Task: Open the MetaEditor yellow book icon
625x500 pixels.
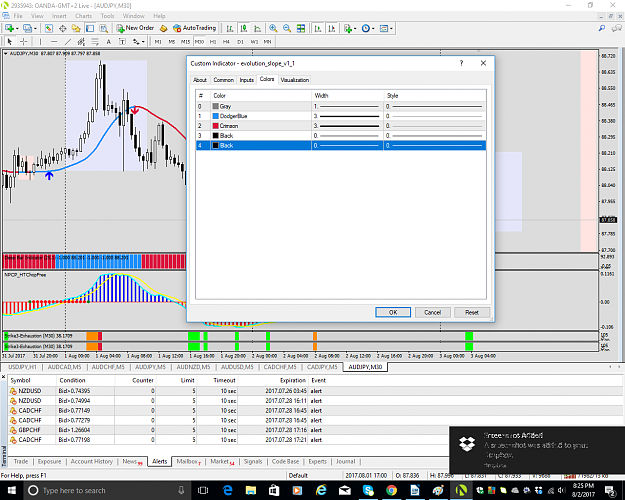Action: [x=163, y=28]
